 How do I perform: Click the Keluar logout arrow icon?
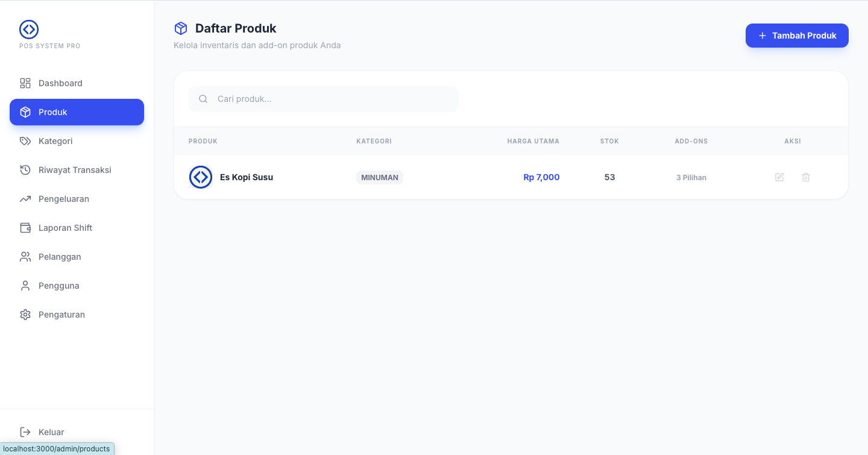25,432
